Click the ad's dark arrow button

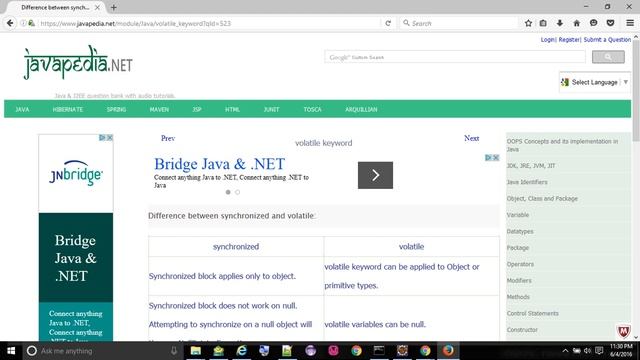(x=376, y=175)
